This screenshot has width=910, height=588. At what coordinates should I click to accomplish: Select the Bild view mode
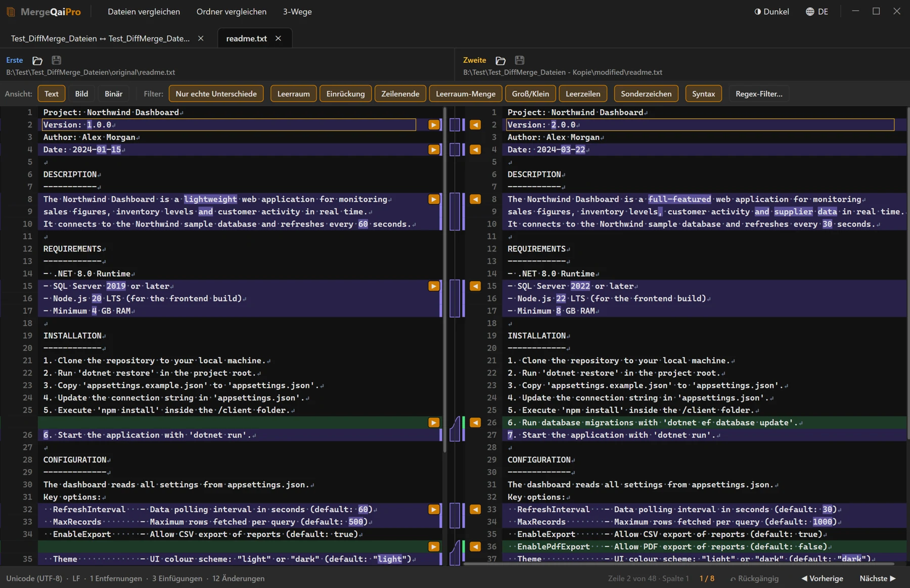pos(81,94)
